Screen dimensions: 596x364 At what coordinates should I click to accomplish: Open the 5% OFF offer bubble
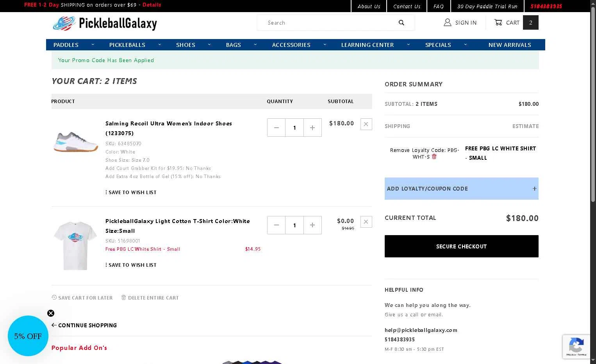click(28, 336)
